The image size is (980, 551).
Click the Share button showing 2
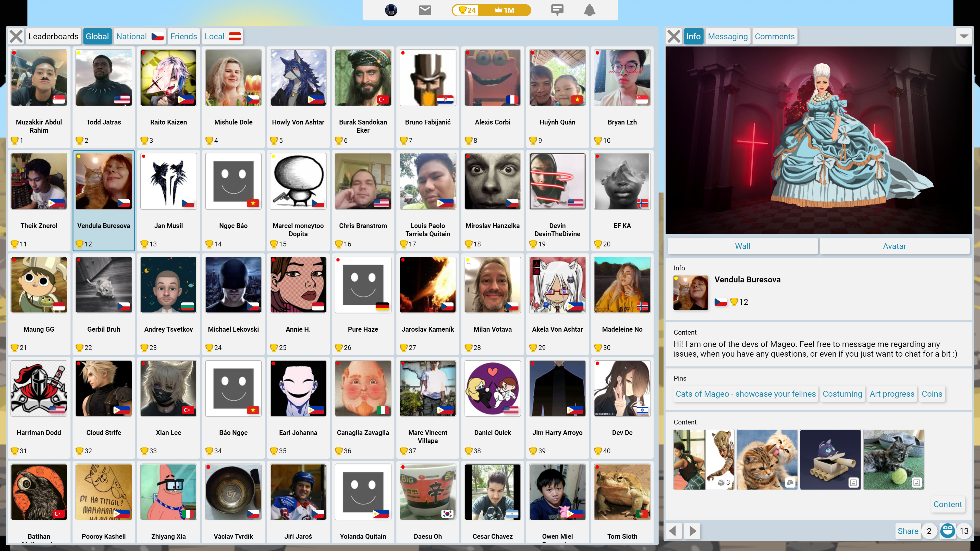908,531
